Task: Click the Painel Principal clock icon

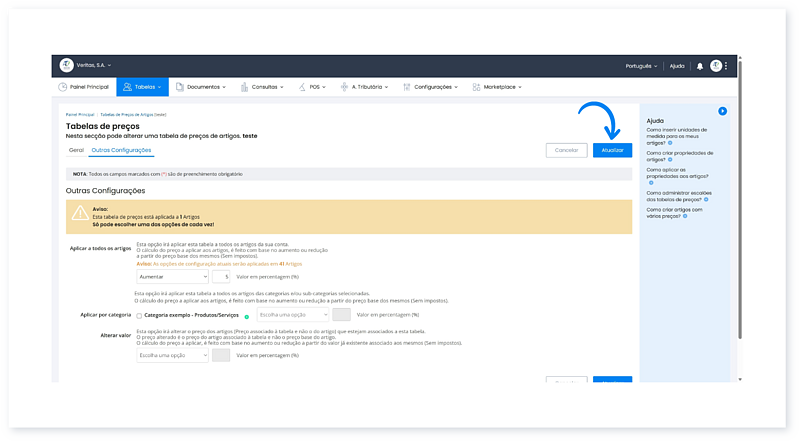Action: [x=63, y=87]
